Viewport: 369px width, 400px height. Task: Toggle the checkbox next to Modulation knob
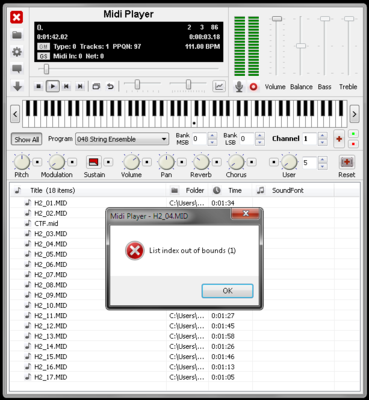[72, 162]
